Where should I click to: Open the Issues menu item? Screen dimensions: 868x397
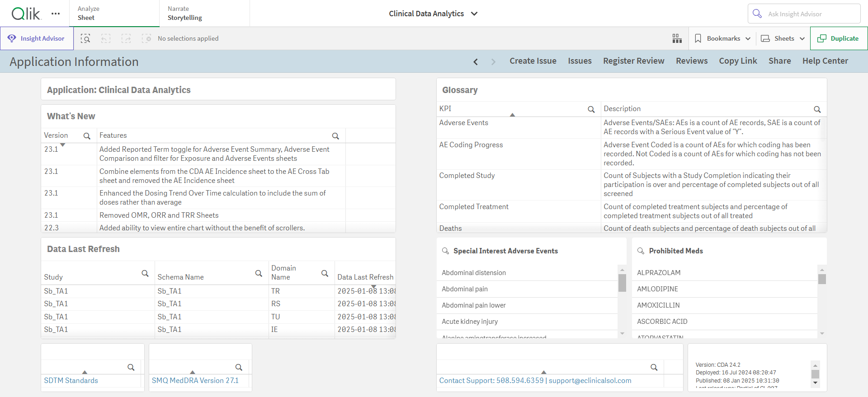pyautogui.click(x=580, y=61)
